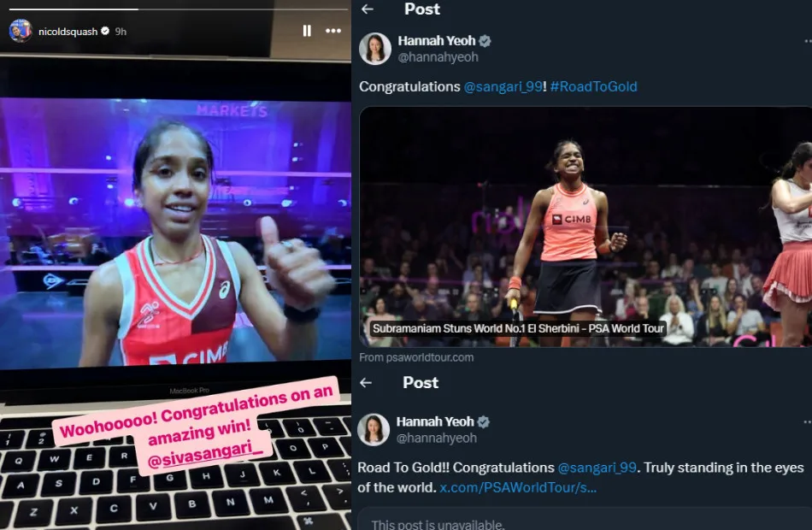The image size is (812, 530).
Task: Click Hannah Yeoh's name in top post
Action: (x=437, y=40)
